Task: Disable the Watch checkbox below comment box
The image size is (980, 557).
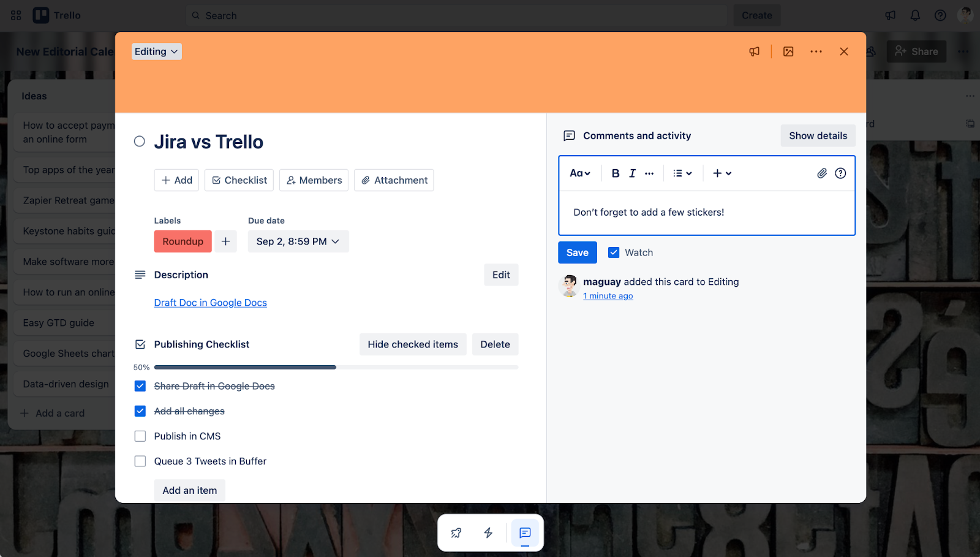Action: pyautogui.click(x=613, y=252)
